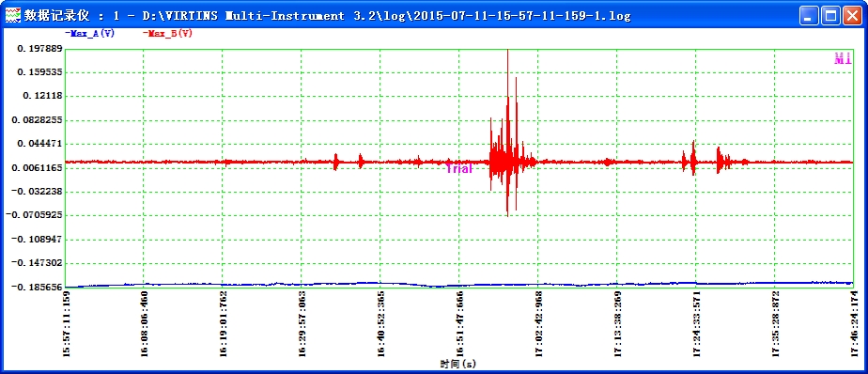Image resolution: width=868 pixels, height=374 pixels.
Task: Click the -0.032238 y-axis value
Action: (x=37, y=191)
